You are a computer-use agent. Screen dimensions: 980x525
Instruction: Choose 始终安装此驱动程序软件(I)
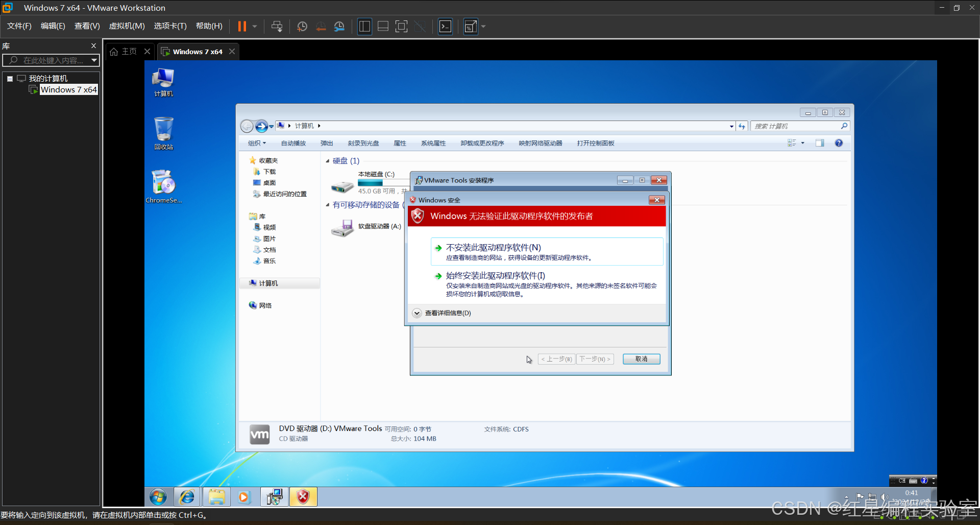pos(547,284)
